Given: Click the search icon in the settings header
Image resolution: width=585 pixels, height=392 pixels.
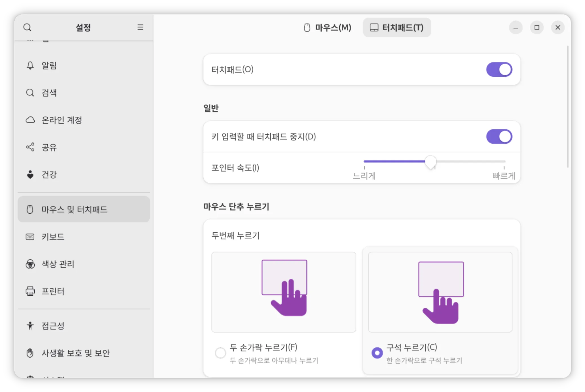Looking at the screenshot, I should point(27,27).
